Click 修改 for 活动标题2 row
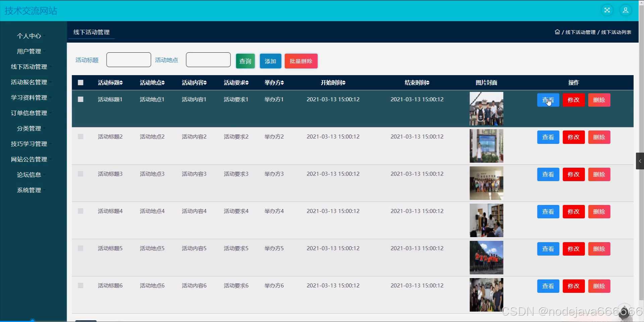644x322 pixels. click(574, 137)
